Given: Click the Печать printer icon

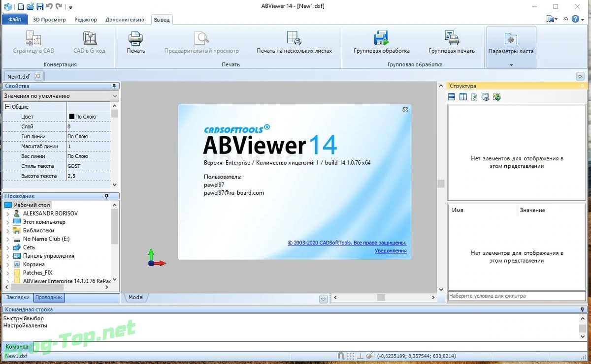Looking at the screenshot, I should 135,42.
